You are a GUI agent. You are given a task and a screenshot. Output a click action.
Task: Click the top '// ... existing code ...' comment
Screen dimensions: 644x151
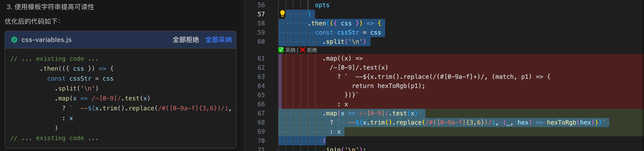coord(54,59)
